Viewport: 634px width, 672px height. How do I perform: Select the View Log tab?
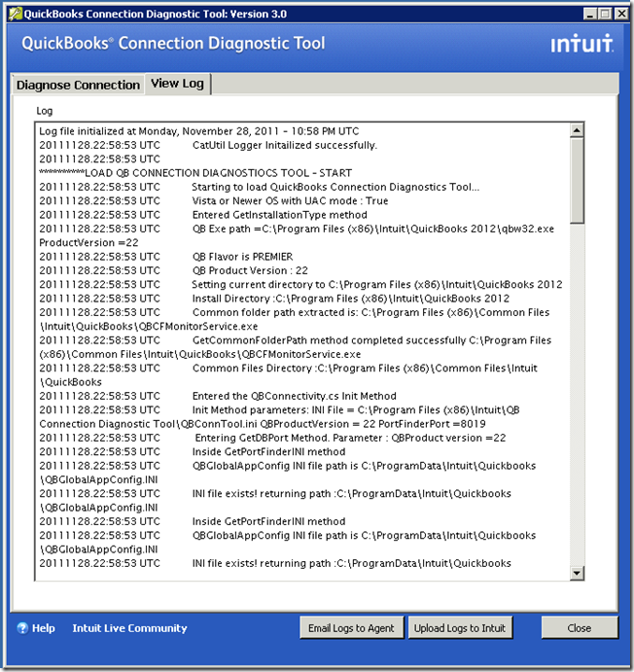tap(177, 84)
